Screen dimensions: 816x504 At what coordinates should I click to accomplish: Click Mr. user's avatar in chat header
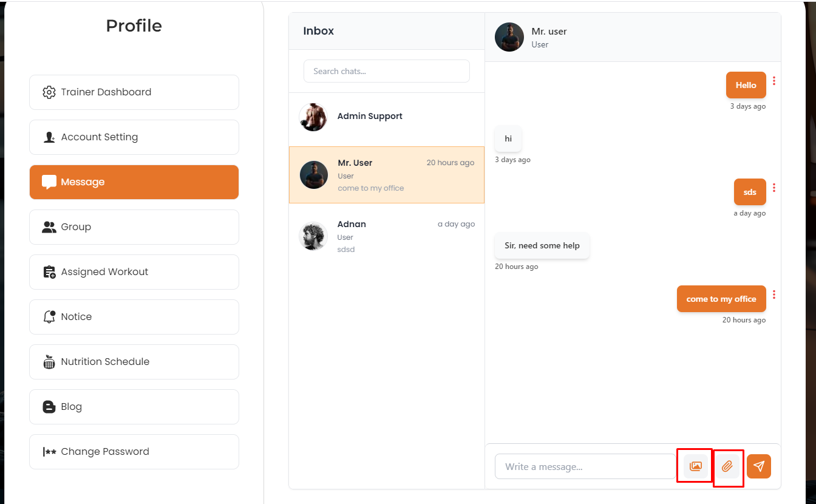(x=509, y=38)
